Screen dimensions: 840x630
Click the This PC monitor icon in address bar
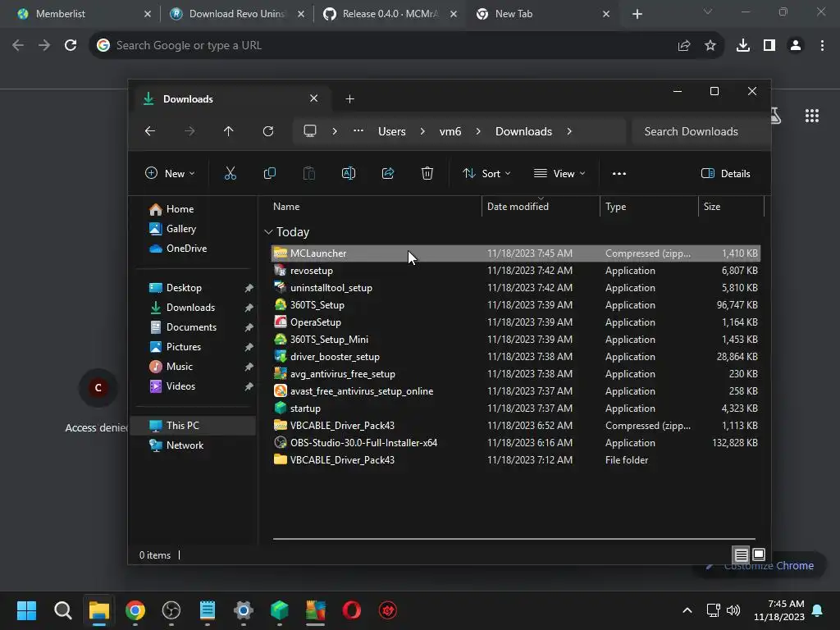[309, 130]
